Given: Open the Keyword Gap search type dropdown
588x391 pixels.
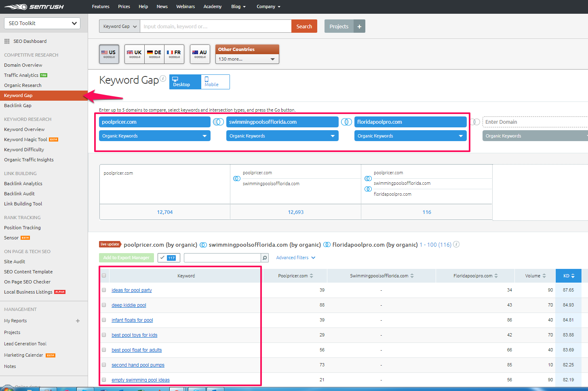Looking at the screenshot, I should coord(120,26).
